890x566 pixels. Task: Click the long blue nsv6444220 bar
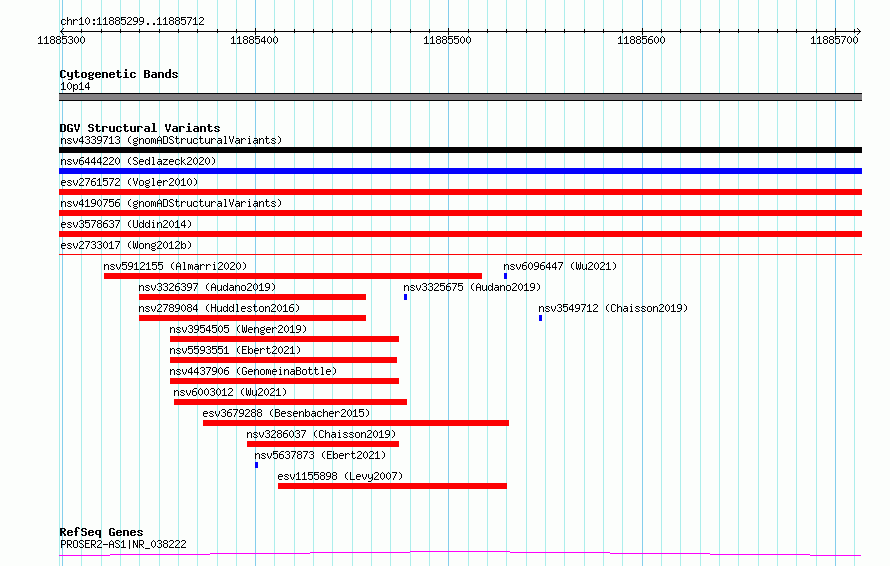tap(460, 171)
